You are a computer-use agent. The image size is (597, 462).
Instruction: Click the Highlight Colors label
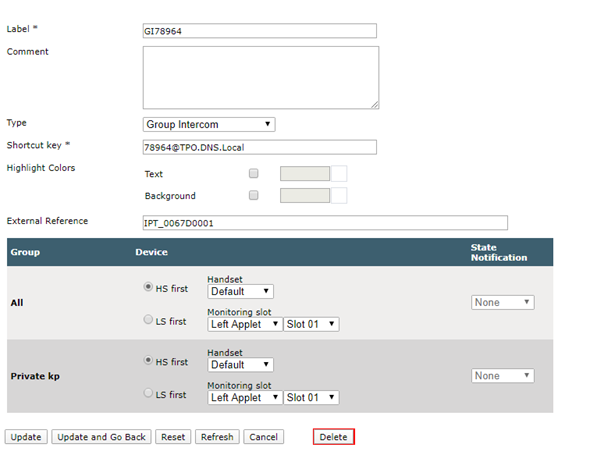click(41, 168)
